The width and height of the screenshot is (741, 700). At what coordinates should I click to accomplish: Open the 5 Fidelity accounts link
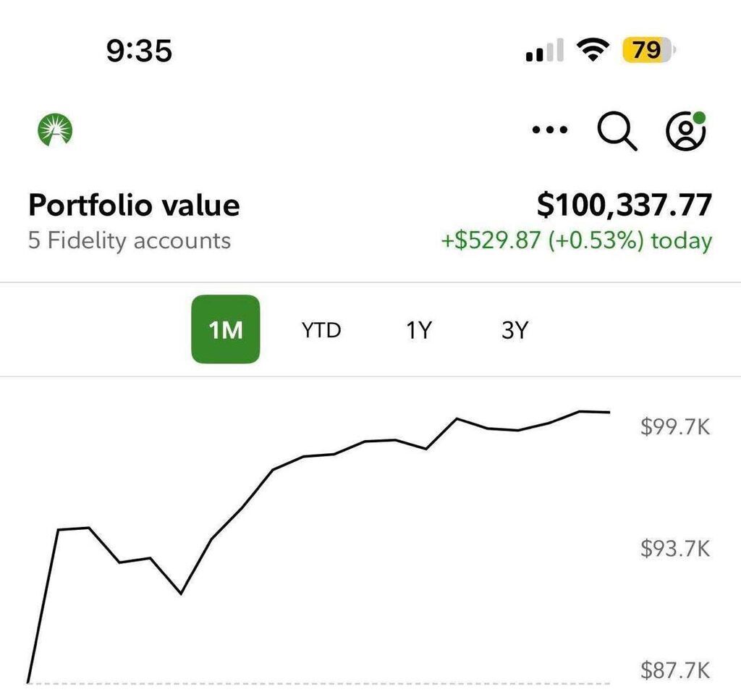click(x=130, y=240)
